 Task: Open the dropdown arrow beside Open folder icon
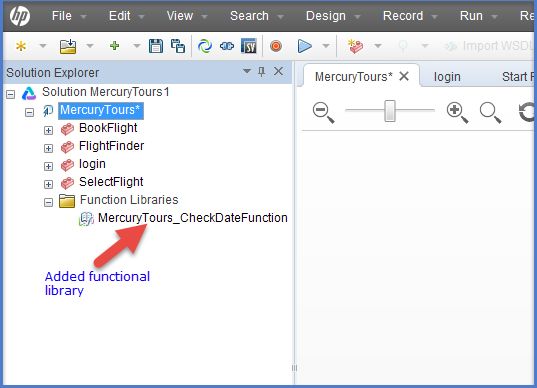click(90, 46)
